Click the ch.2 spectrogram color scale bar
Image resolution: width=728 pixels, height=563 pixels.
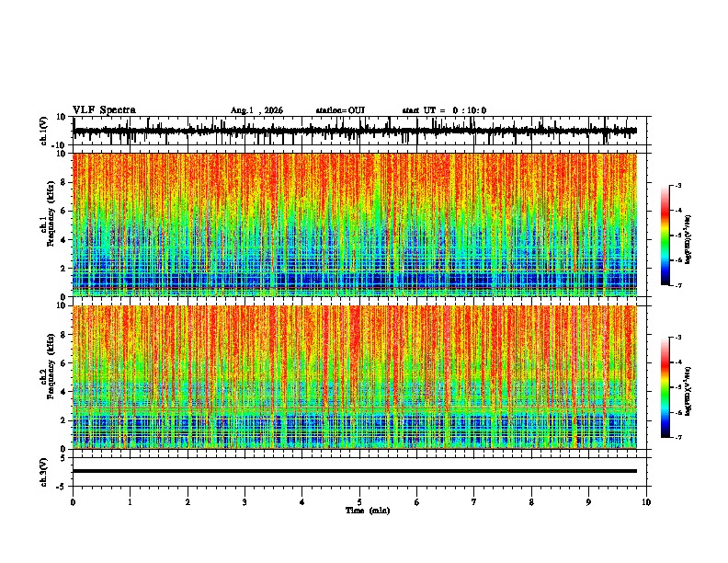pos(665,387)
